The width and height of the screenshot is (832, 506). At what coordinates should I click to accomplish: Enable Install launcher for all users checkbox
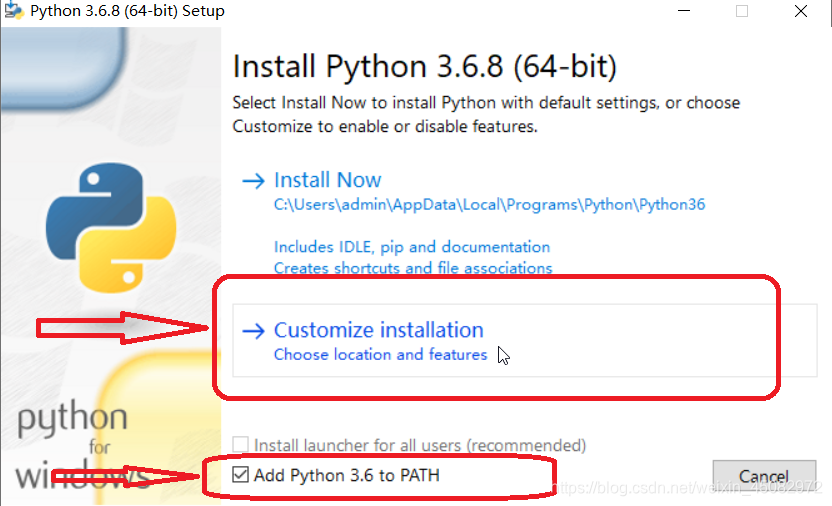pyautogui.click(x=240, y=444)
